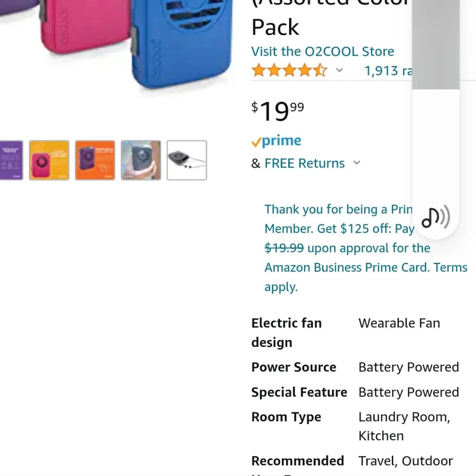
Task: Open the 1,913 ratings link
Action: point(388,71)
